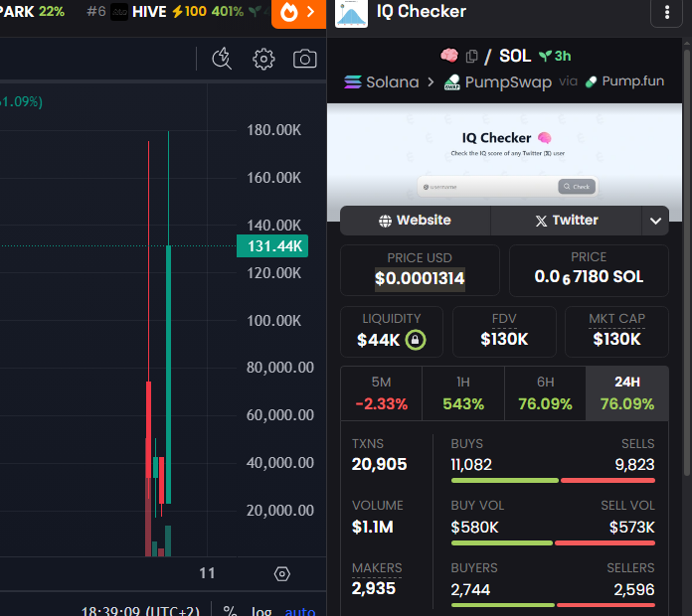692x616 pixels.
Task: Select the 1H timeframe tab
Action: point(462,393)
